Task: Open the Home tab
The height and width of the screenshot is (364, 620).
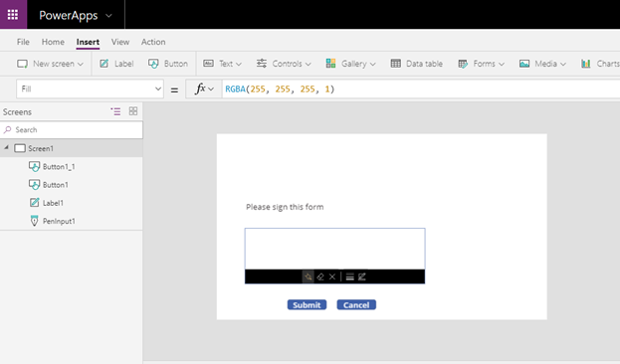Action: 53,42
